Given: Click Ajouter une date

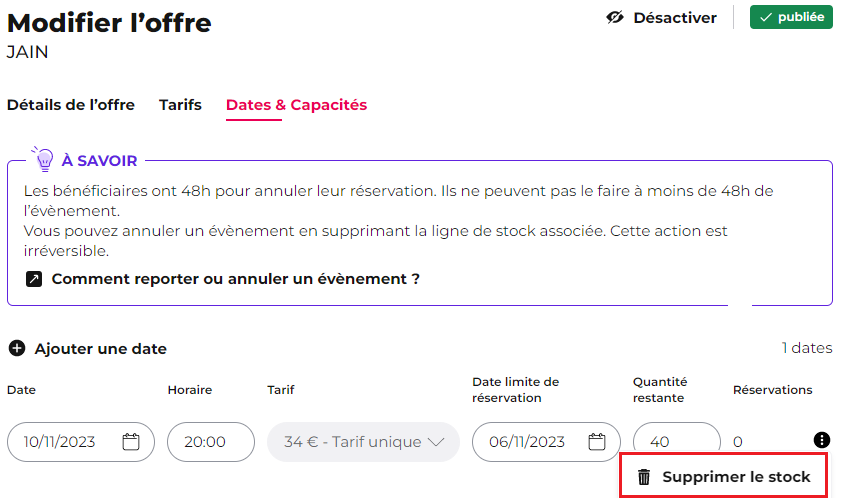Looking at the screenshot, I should coord(100,349).
